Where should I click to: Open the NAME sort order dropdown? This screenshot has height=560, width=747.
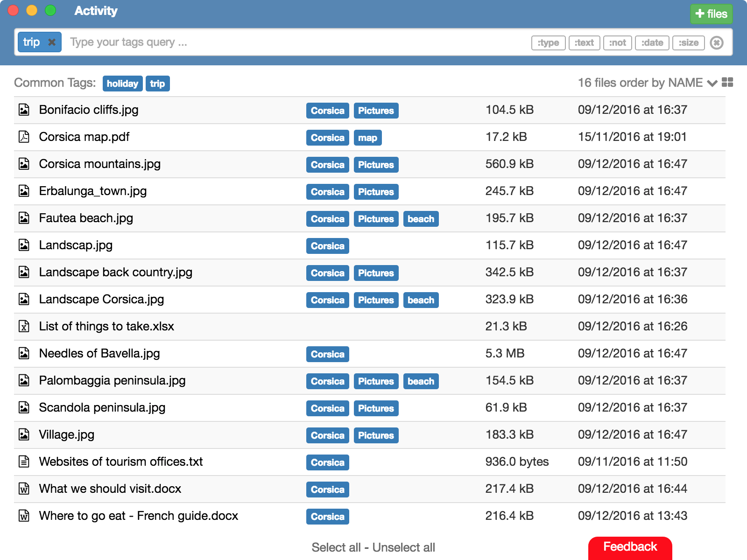click(713, 84)
